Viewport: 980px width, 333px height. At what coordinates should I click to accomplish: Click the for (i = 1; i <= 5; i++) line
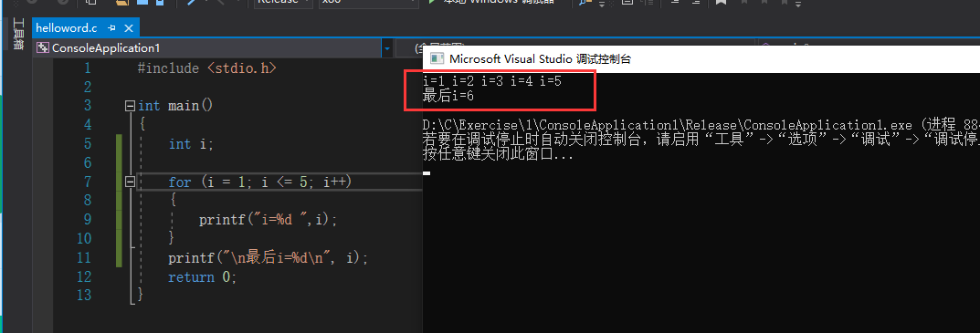coord(260,182)
